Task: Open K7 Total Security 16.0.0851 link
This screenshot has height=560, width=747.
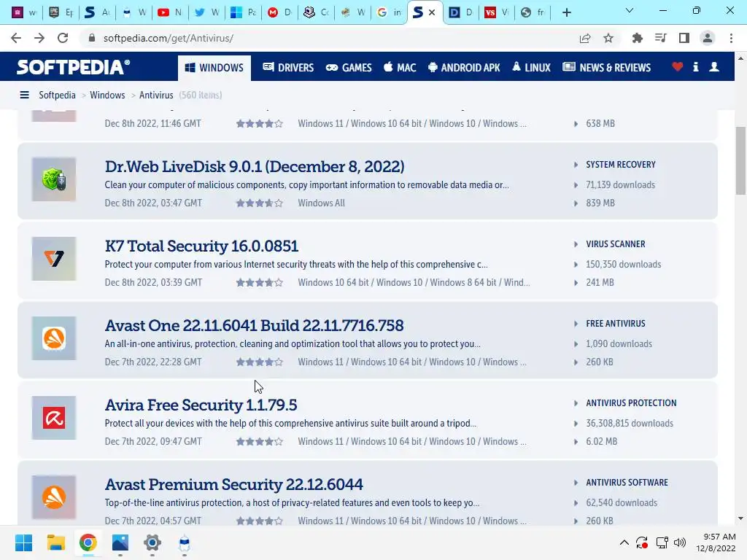Action: 201,246
